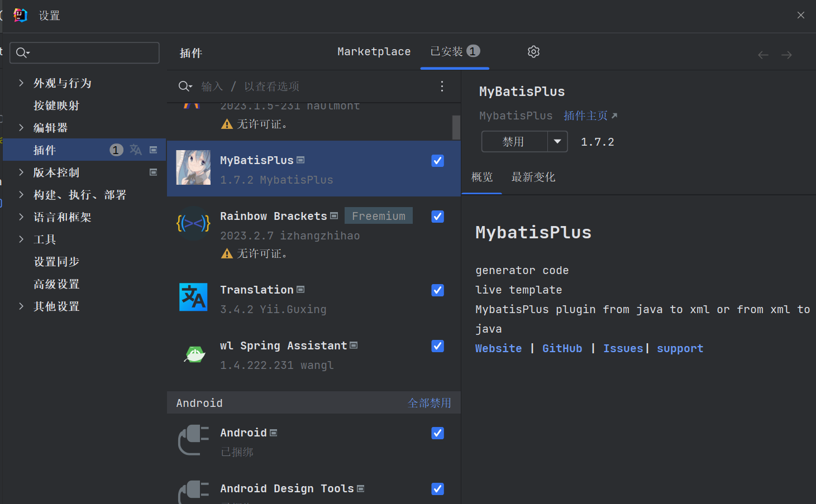Viewport: 816px width, 504px height.
Task: Open the support link
Action: tap(680, 348)
